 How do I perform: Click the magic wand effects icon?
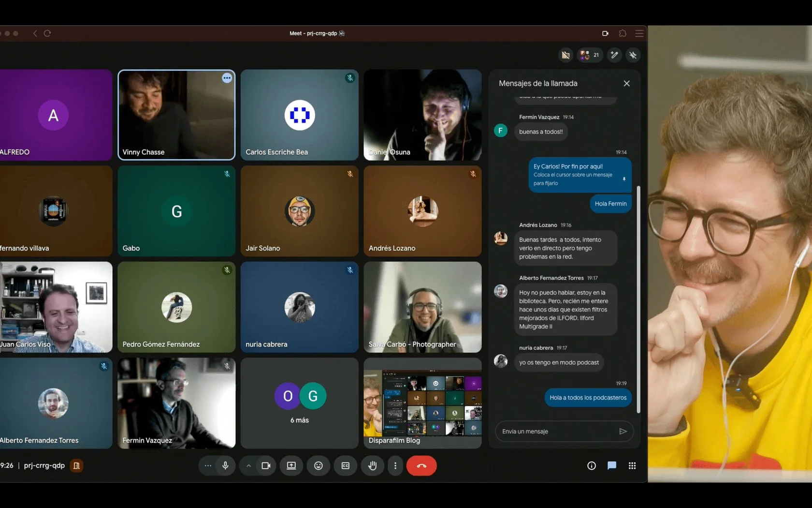[x=614, y=55]
